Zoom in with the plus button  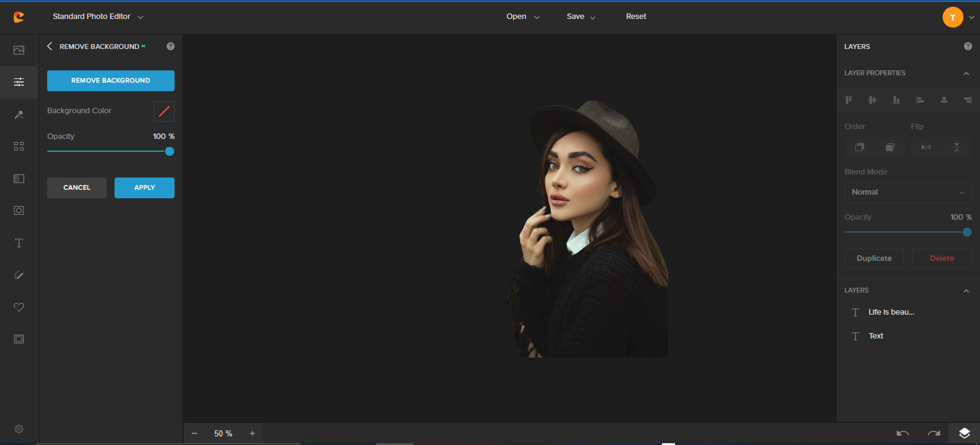click(252, 433)
